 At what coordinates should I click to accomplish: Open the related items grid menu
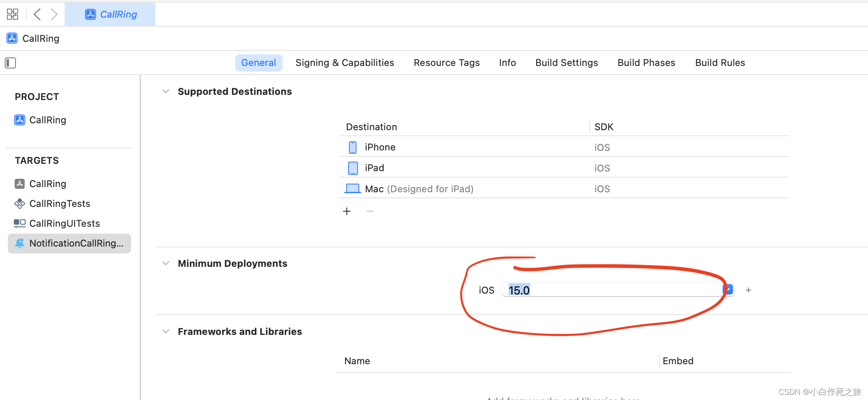pyautogui.click(x=13, y=14)
